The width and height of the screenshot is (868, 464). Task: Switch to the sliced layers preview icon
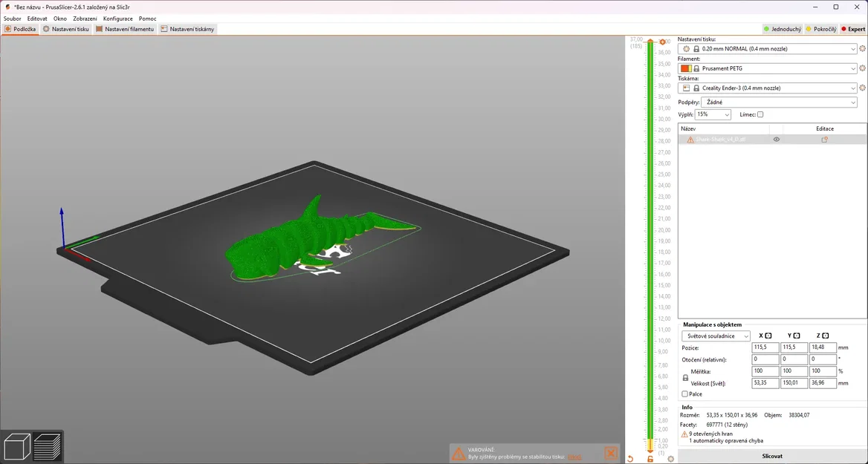pyautogui.click(x=48, y=447)
